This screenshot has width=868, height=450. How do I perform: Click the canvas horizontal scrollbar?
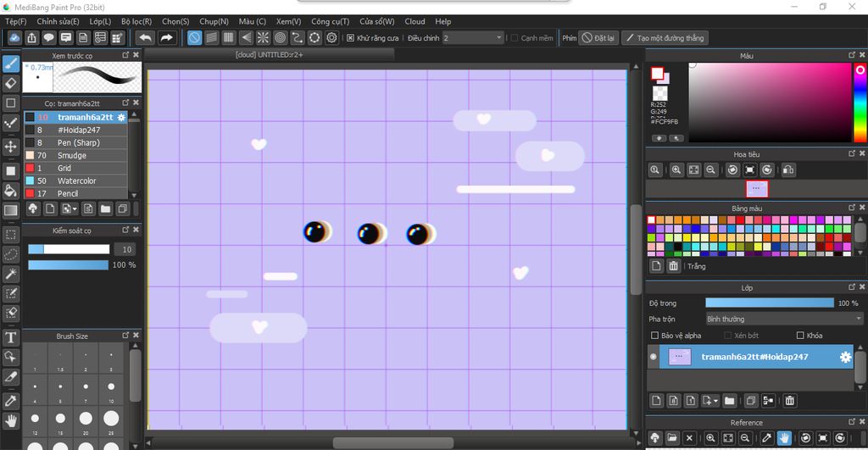pos(393,443)
